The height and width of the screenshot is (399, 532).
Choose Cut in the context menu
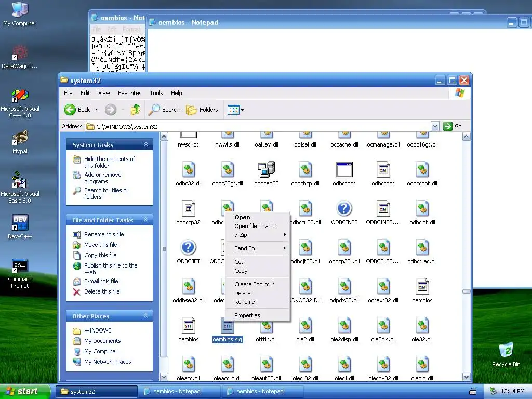tap(258, 262)
